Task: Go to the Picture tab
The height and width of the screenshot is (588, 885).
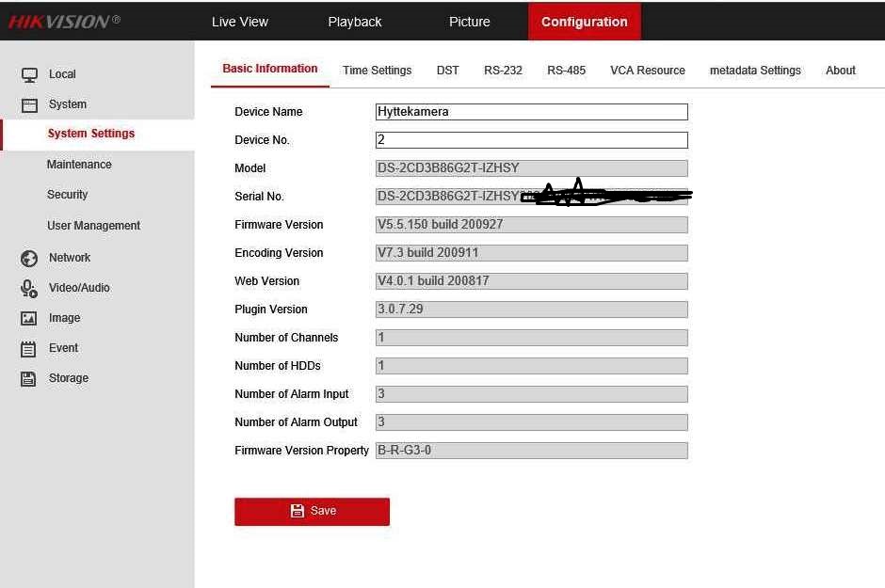Action: point(469,22)
